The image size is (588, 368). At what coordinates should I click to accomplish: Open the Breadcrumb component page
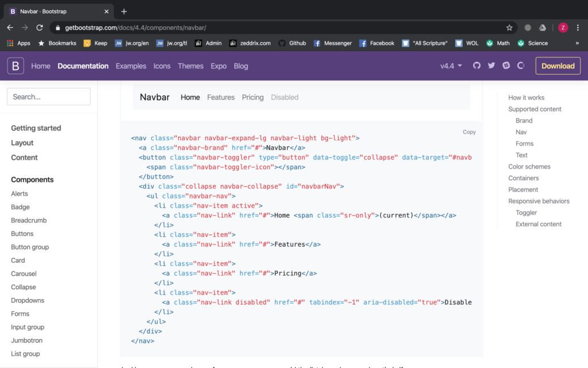pyautogui.click(x=29, y=220)
